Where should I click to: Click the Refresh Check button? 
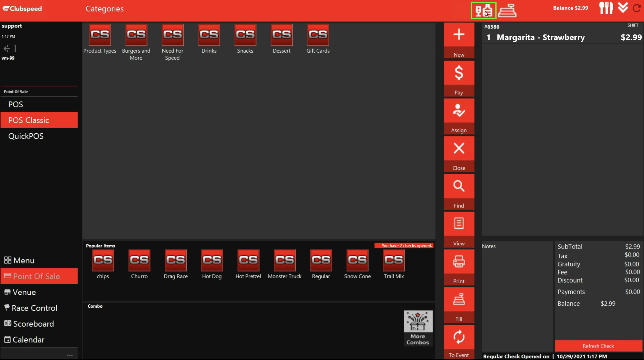598,346
